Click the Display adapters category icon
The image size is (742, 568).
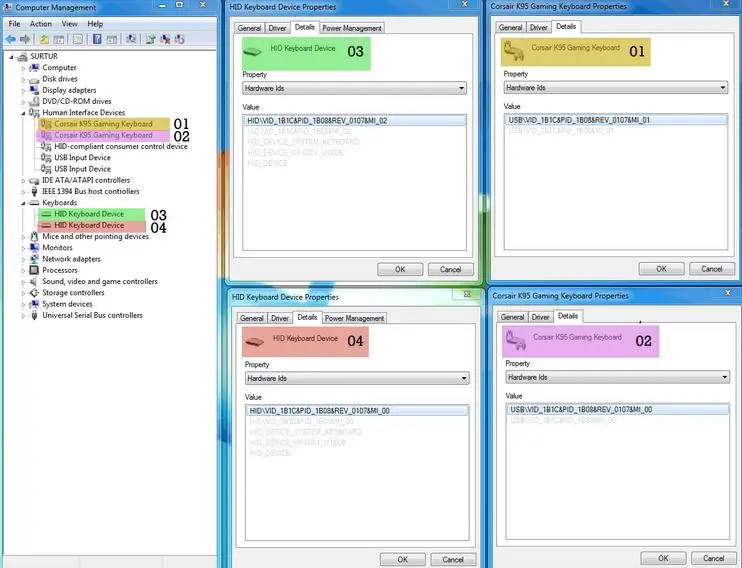click(x=34, y=90)
